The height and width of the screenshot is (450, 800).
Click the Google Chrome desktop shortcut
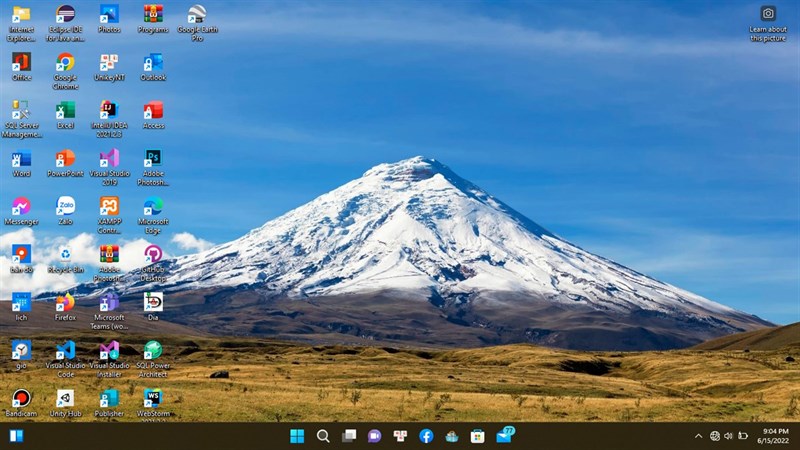(65, 71)
